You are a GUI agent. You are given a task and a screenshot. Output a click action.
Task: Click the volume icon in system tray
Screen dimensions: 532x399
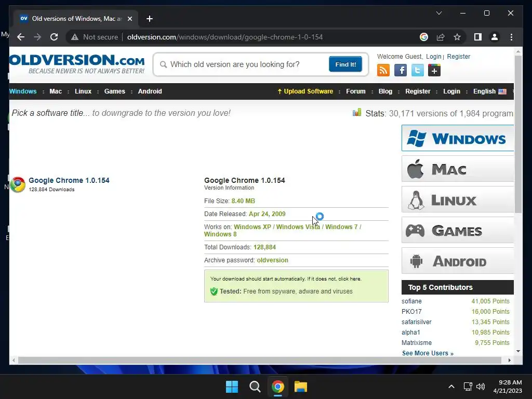tap(481, 387)
